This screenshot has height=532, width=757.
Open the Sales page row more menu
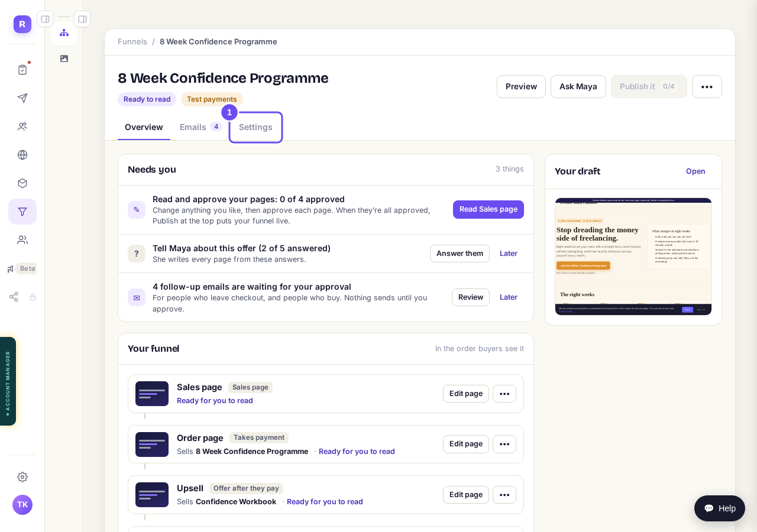(504, 394)
